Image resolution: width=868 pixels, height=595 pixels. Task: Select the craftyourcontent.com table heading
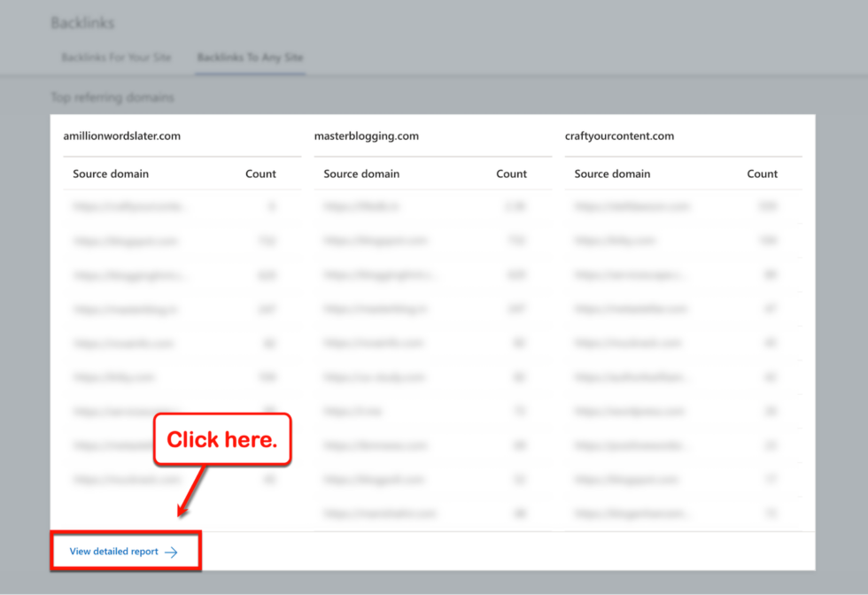point(620,135)
